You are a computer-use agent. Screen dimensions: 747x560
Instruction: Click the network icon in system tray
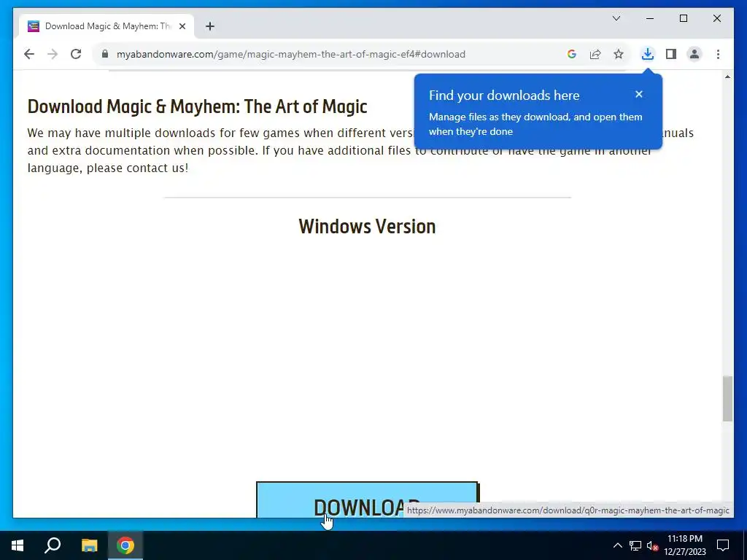(635, 545)
